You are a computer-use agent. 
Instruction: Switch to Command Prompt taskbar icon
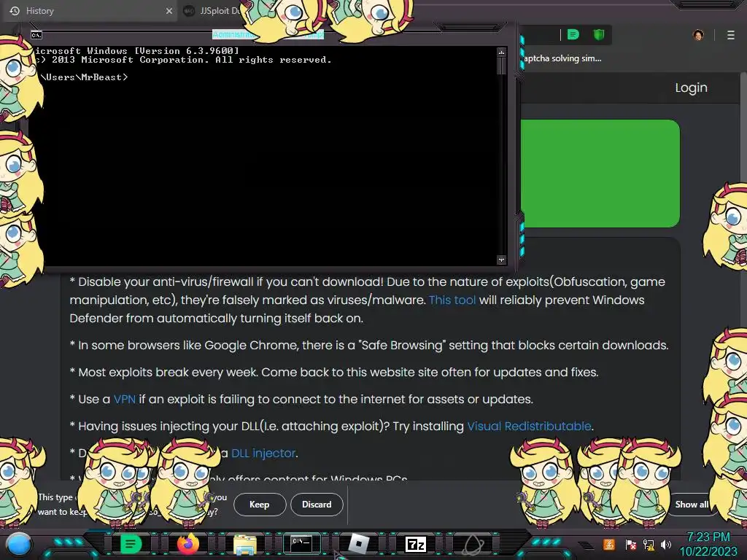301,543
